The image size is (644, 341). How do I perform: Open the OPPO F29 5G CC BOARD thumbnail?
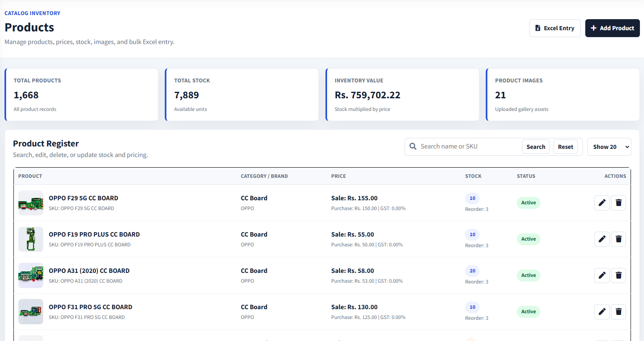(31, 203)
